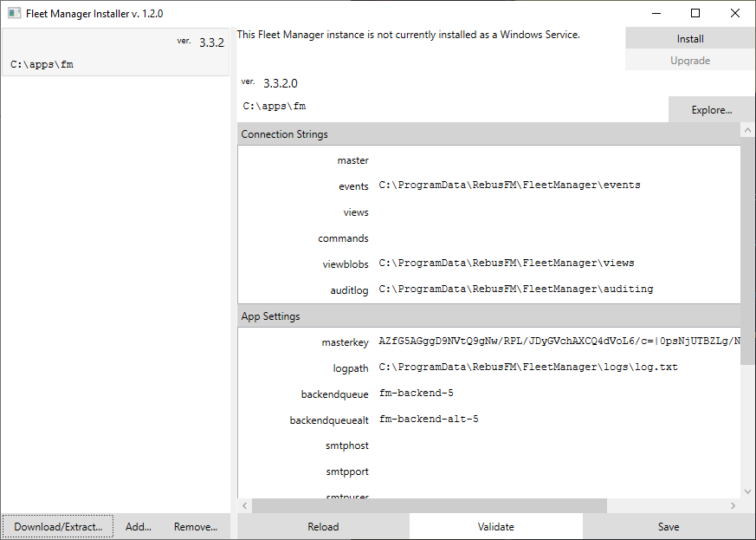Edit the backendqueue value fm-backend-5
The width and height of the screenshot is (756, 540).
[559, 394]
